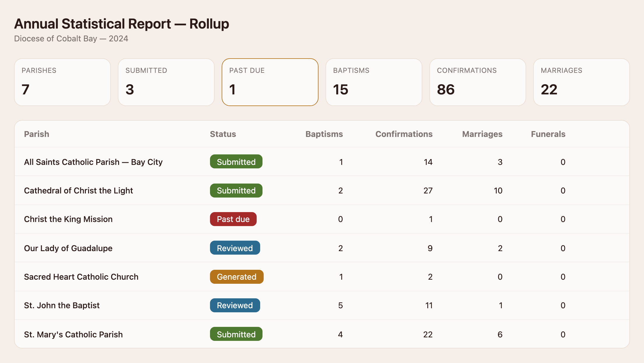Click marriages value 3 for All Saints
The width and height of the screenshot is (644, 363).
point(500,162)
